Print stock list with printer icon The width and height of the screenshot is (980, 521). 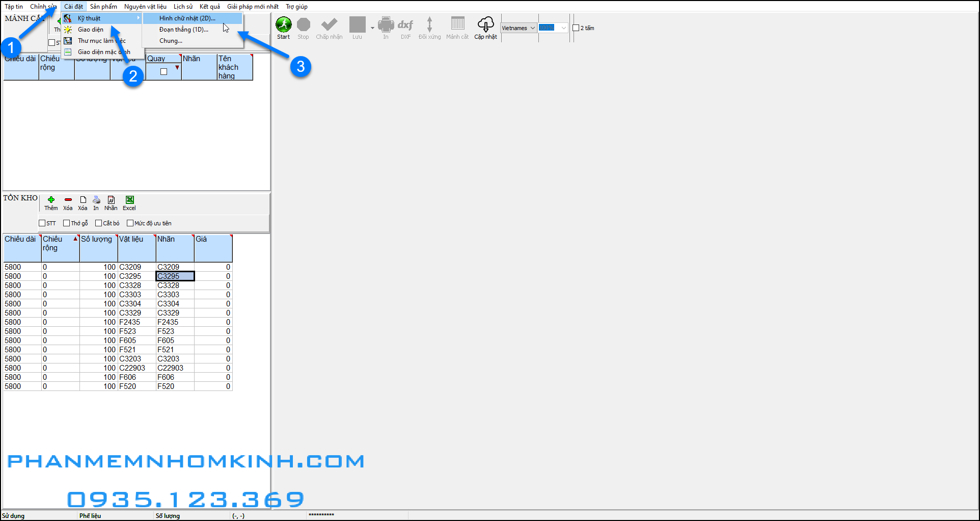pos(96,200)
